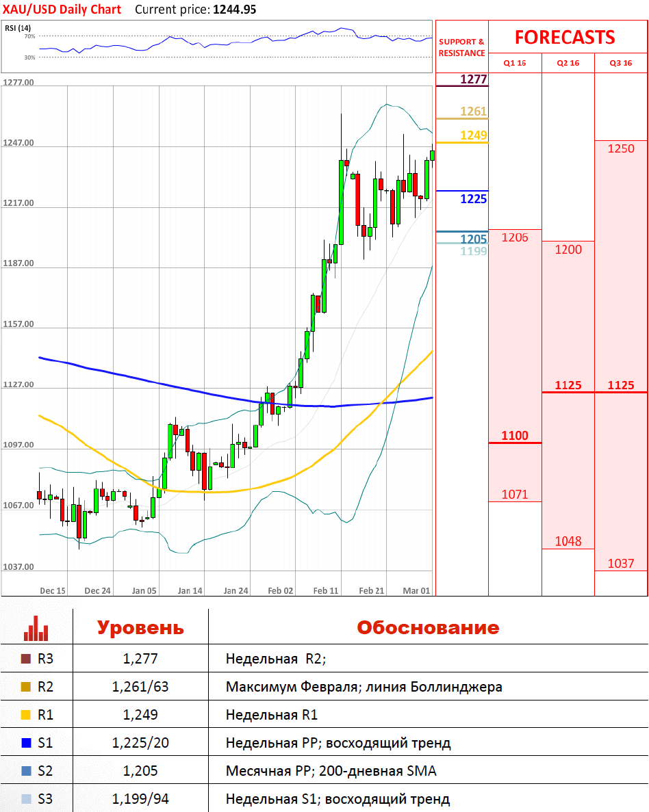Click the 1247.00 price axis label
The image size is (649, 812).
pos(18,143)
